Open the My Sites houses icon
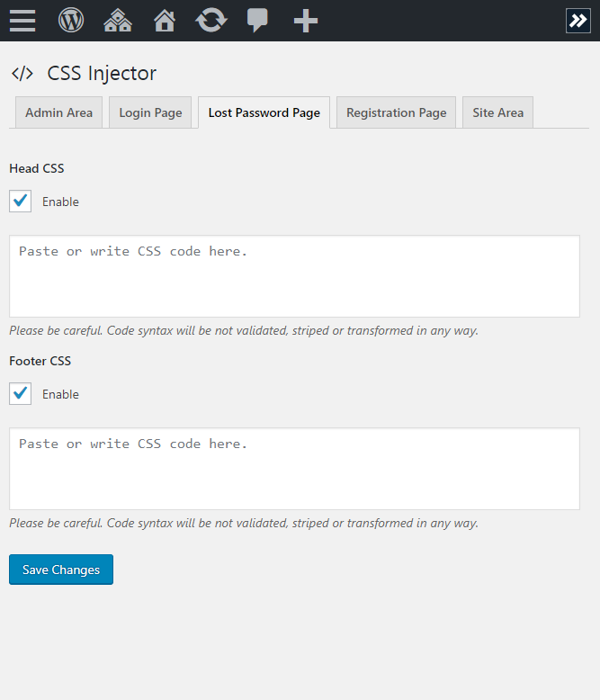This screenshot has height=700, width=600. (x=118, y=21)
